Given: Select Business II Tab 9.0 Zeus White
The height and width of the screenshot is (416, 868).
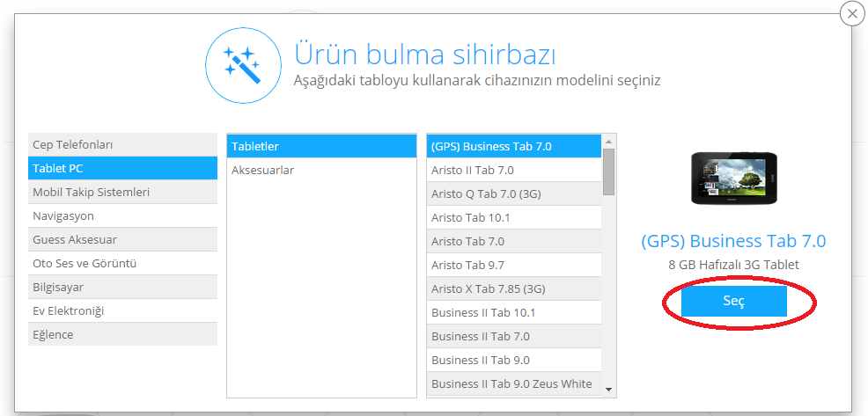Looking at the screenshot, I should pos(514,384).
